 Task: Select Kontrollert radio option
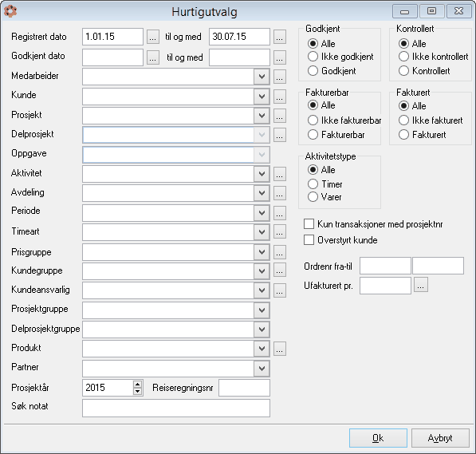pos(424,71)
